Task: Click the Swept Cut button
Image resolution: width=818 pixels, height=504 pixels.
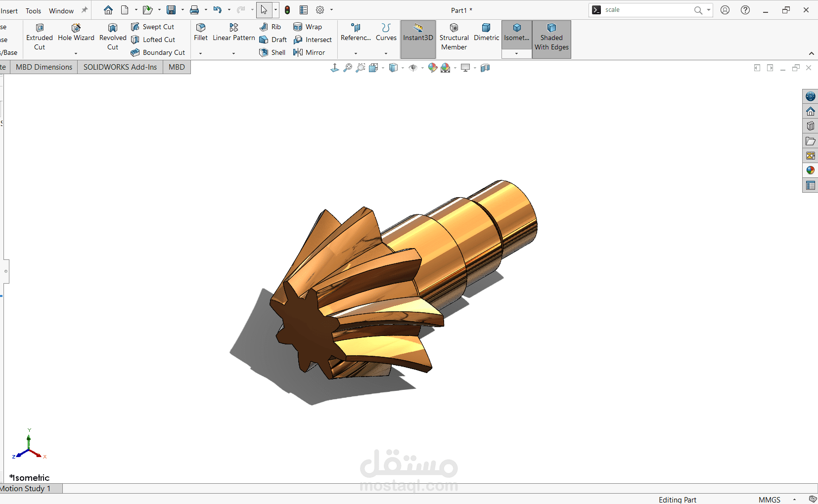Action: click(x=152, y=27)
